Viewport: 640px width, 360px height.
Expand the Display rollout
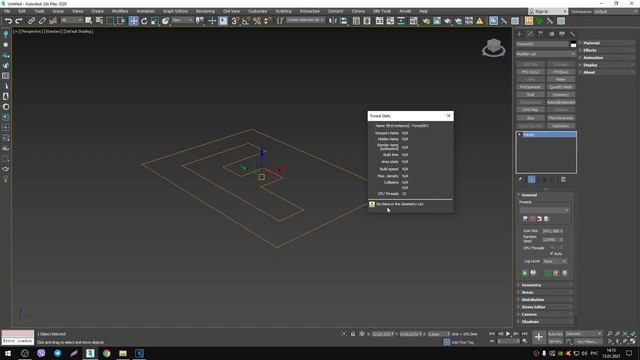click(x=607, y=65)
